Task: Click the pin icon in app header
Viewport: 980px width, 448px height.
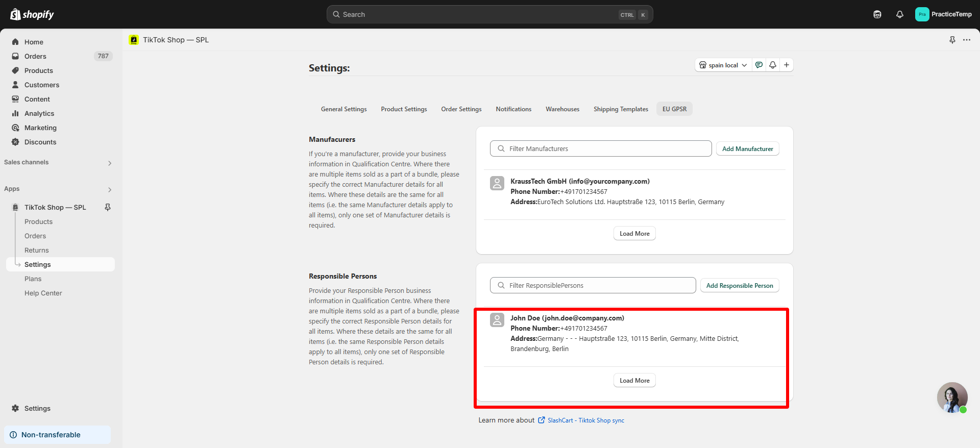Action: point(952,40)
